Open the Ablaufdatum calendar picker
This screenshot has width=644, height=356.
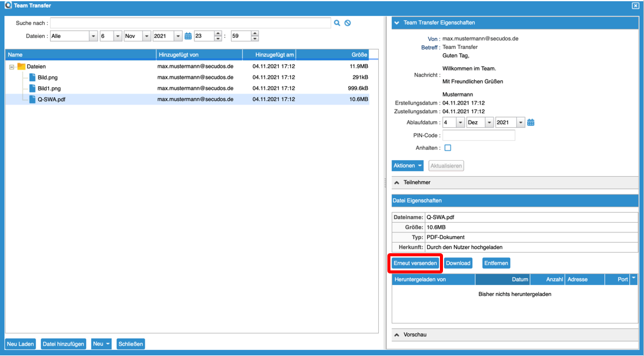(x=530, y=122)
